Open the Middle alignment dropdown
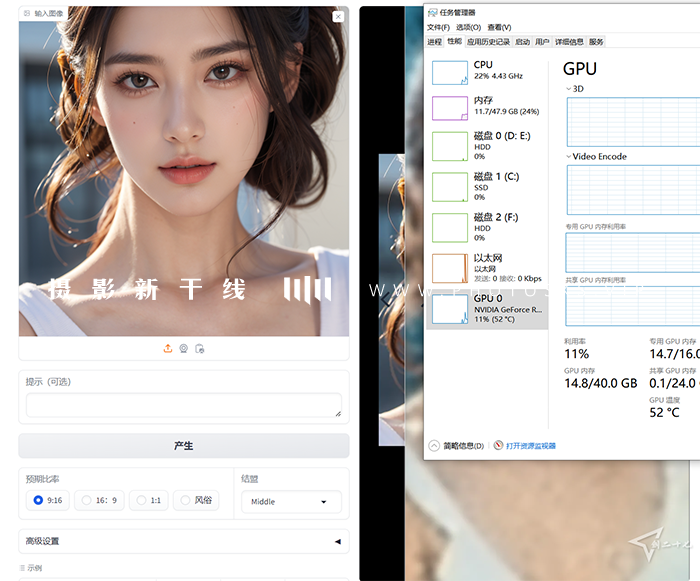 [291, 502]
